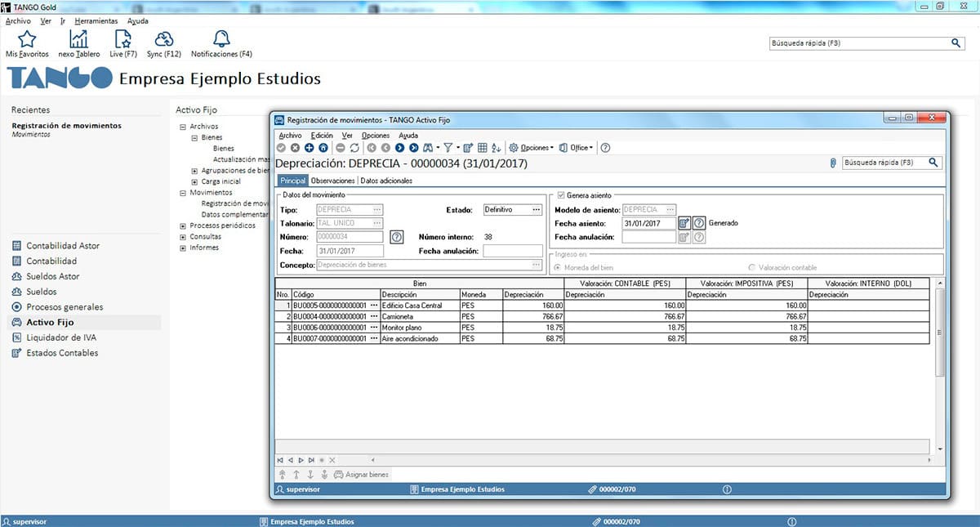Click the refresh arrows toolbar icon

(x=354, y=148)
